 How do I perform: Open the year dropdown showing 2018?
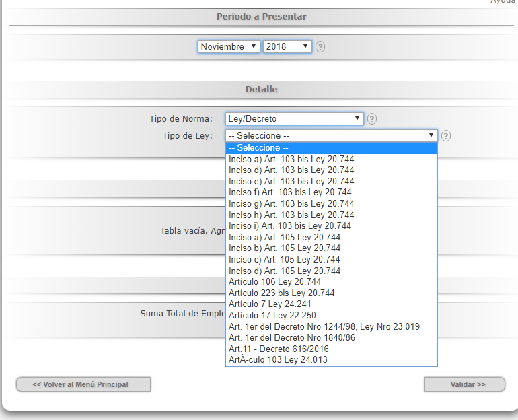[287, 47]
